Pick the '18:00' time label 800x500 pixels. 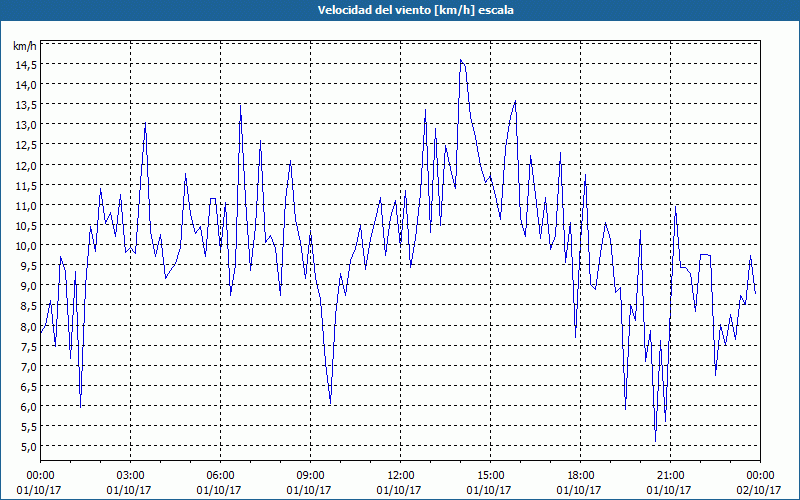point(581,475)
